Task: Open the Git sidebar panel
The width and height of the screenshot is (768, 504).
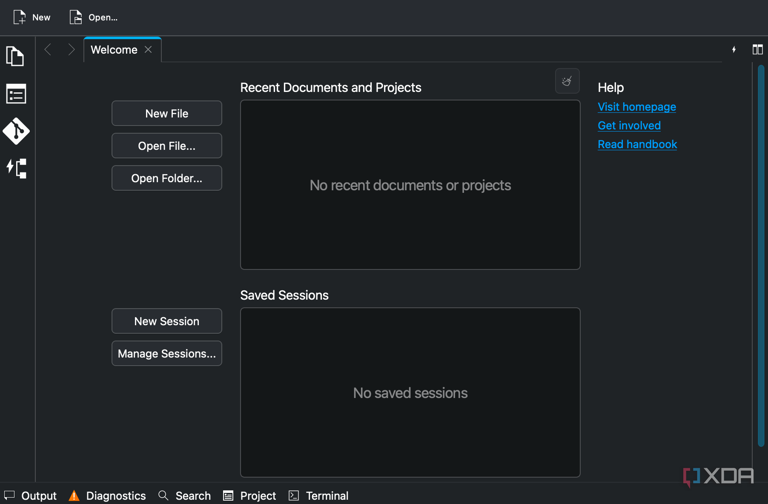Action: pyautogui.click(x=16, y=131)
